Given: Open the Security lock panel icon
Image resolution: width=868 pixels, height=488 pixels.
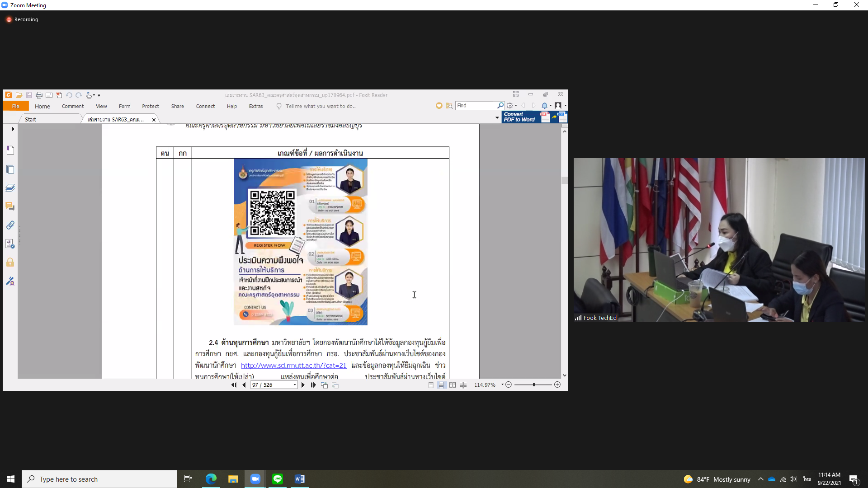Looking at the screenshot, I should (x=10, y=263).
